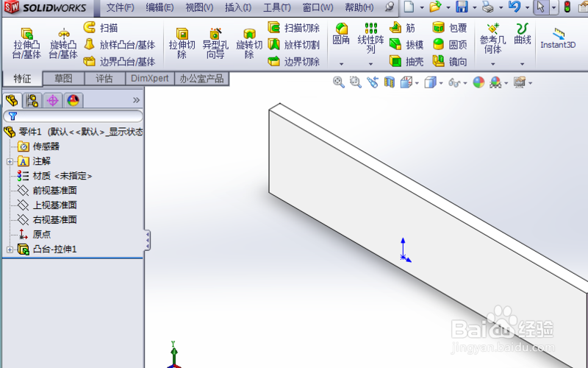Open Hide/Show Items glasses icon

click(454, 82)
